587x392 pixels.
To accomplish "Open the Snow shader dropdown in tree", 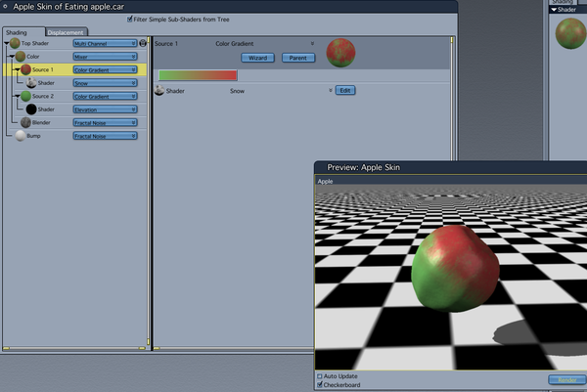I will coord(106,83).
